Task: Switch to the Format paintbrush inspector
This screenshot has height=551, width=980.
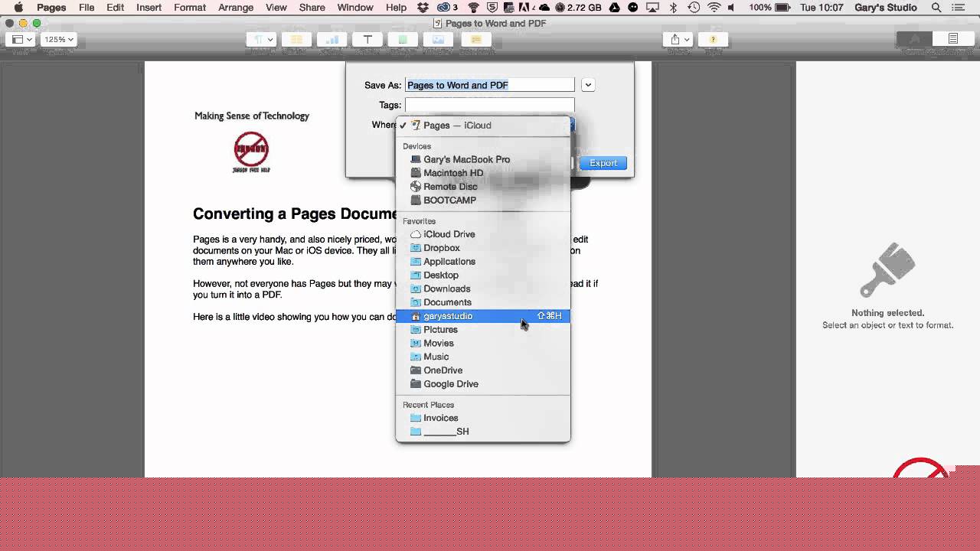Action: (915, 39)
